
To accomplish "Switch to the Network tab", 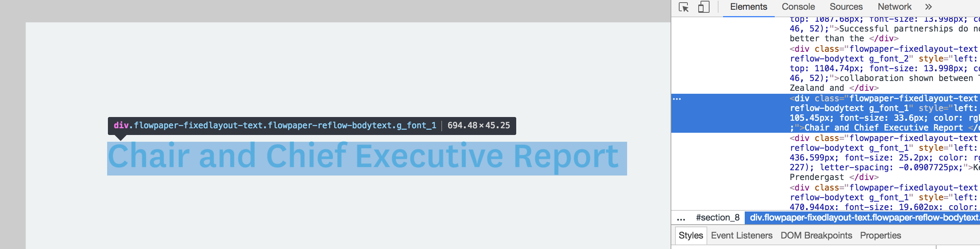I will [x=895, y=7].
